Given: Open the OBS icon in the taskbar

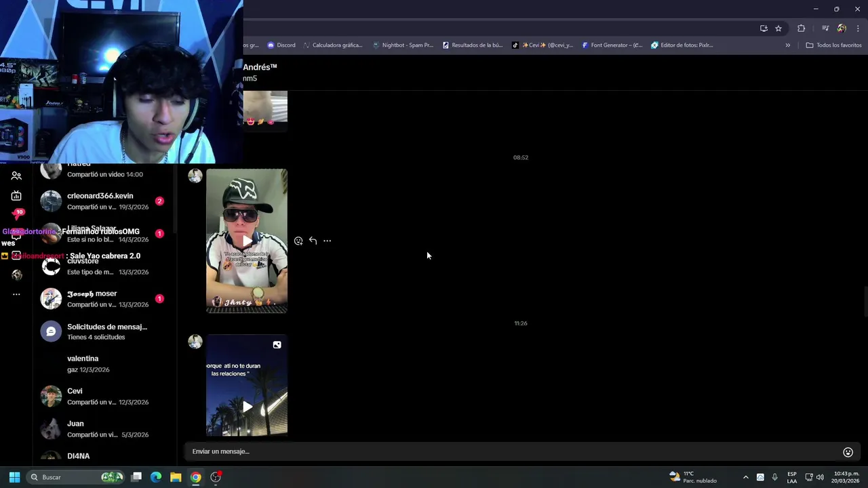Looking at the screenshot, I should 216,477.
